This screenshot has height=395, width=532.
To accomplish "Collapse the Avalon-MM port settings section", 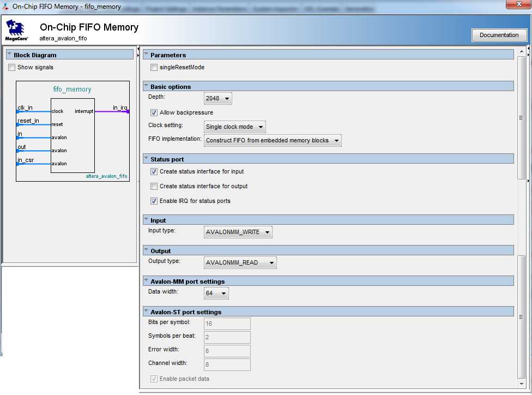I will 146,281.
